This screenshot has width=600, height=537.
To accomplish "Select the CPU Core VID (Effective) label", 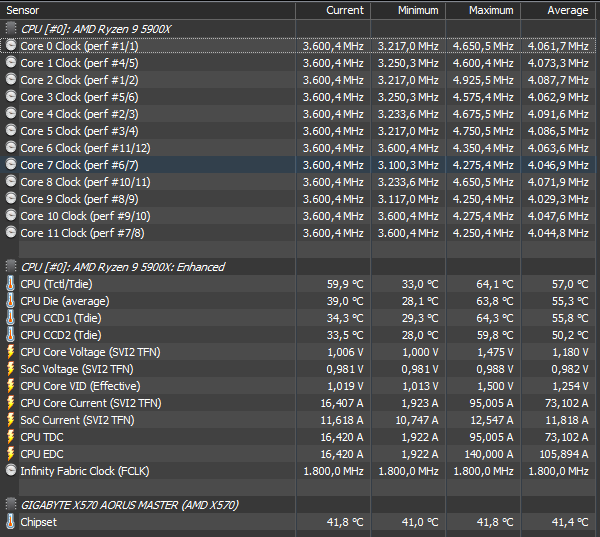I will (80, 386).
